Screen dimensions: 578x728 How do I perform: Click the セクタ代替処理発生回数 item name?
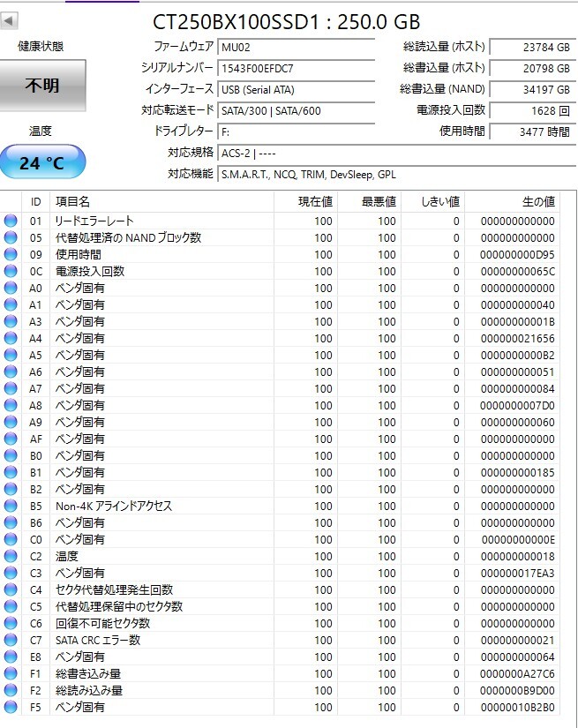114,589
